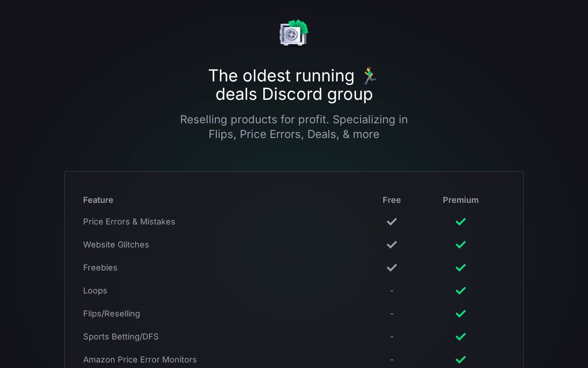Select the Free column header

click(391, 200)
